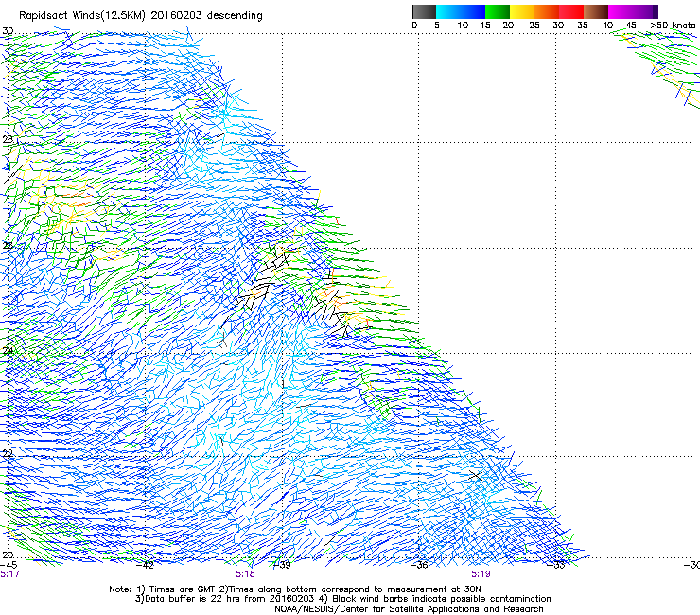Click the '20160203 descending' title text
The width and height of the screenshot is (700, 615).
(x=207, y=16)
